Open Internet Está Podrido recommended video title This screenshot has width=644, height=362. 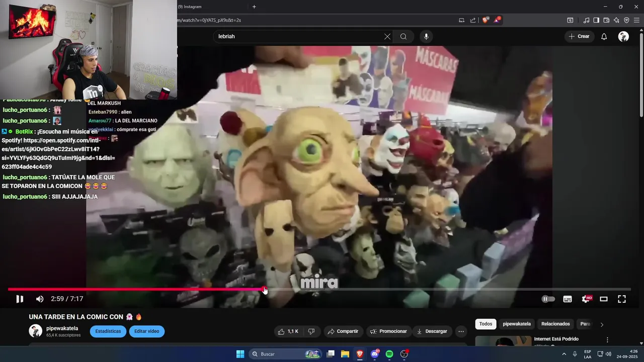[x=556, y=339]
